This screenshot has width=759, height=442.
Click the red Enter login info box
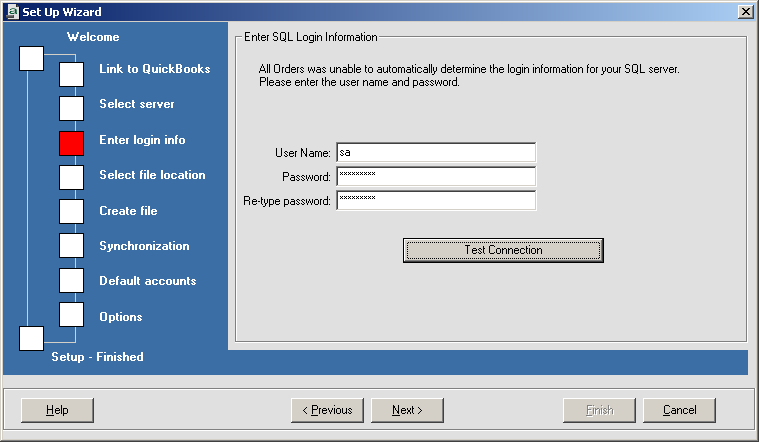pyautogui.click(x=72, y=143)
